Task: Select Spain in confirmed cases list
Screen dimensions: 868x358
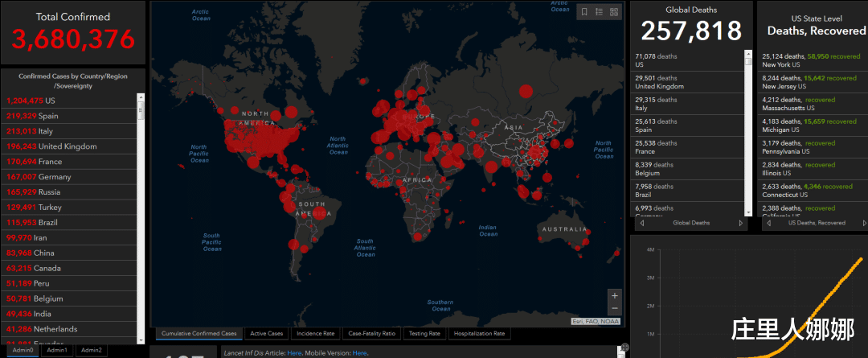Action: coord(68,116)
